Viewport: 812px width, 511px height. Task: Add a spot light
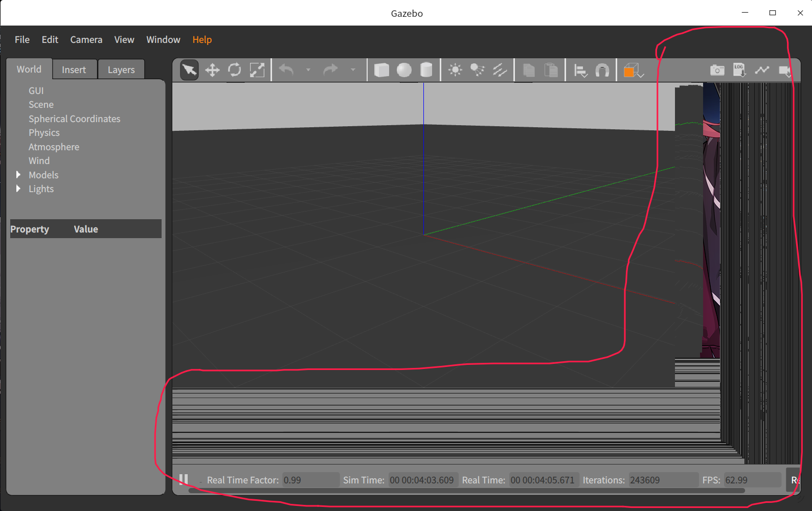478,70
